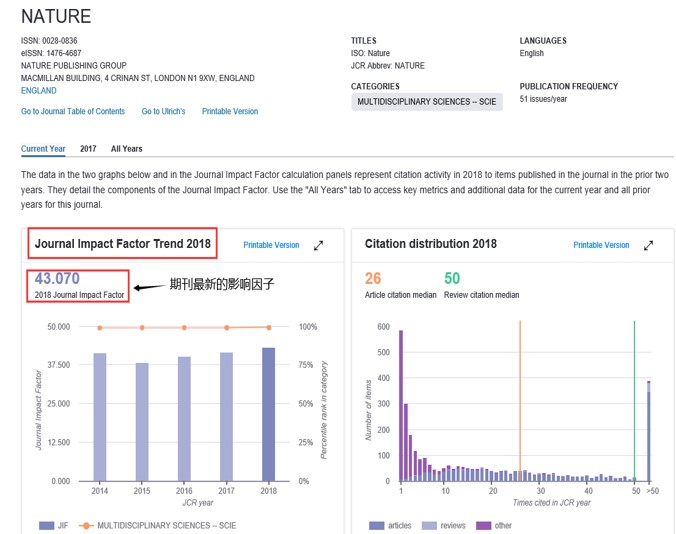
Task: Toggle the other legend swatch
Action: 483,525
